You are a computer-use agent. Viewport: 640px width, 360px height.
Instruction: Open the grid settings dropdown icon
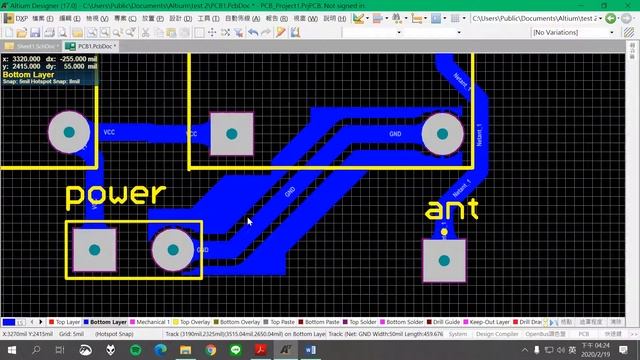(x=458, y=18)
